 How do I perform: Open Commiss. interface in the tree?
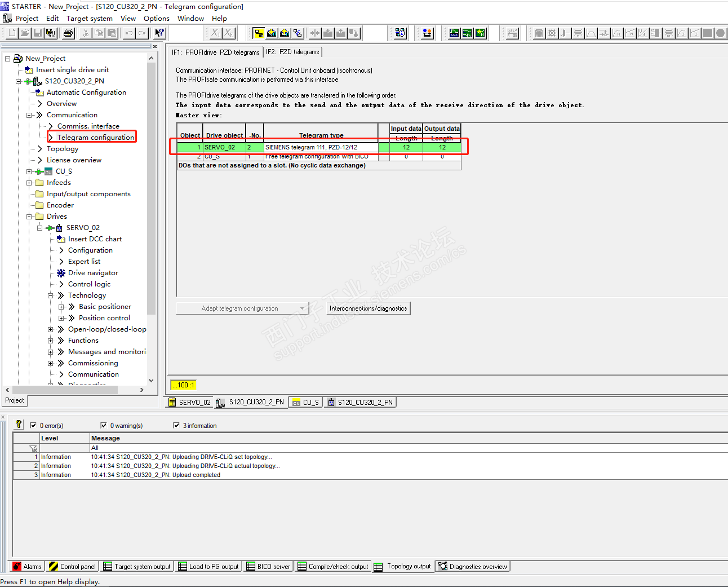coord(88,126)
